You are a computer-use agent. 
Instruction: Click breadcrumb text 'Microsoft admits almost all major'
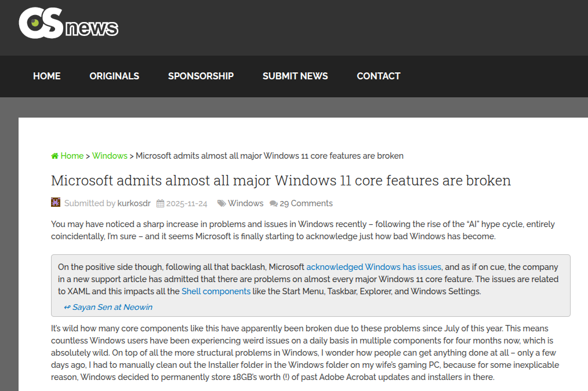pos(198,156)
